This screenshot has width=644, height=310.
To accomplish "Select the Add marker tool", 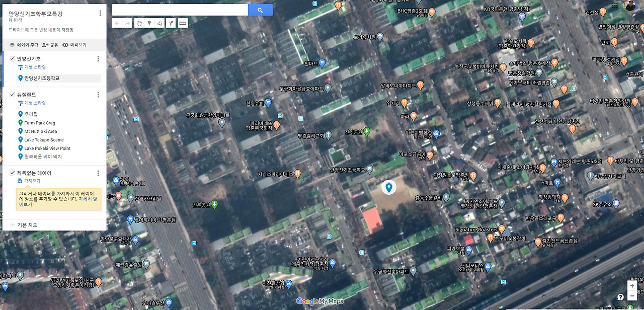I will click(149, 23).
